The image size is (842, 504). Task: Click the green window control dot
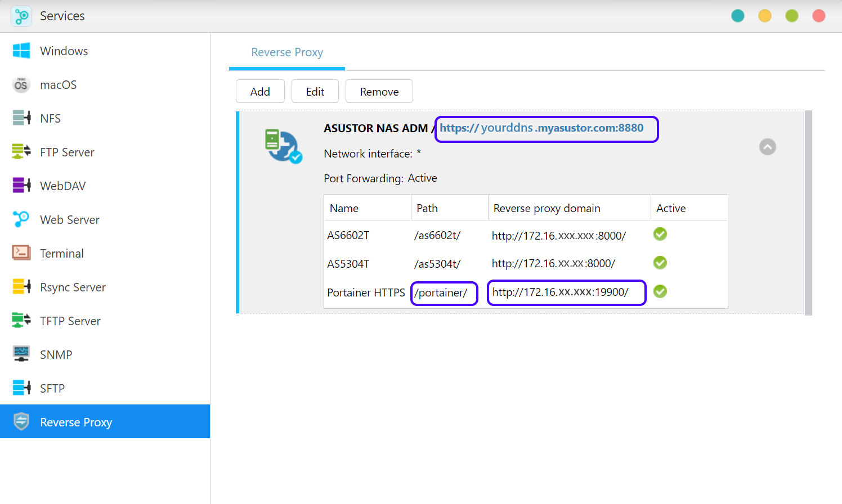[x=792, y=16]
